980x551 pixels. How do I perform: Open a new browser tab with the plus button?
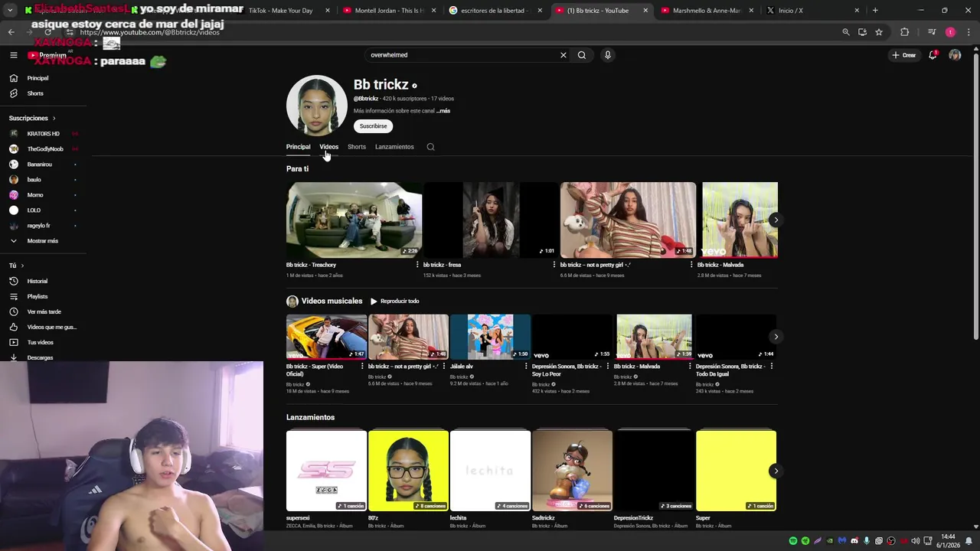(x=875, y=11)
